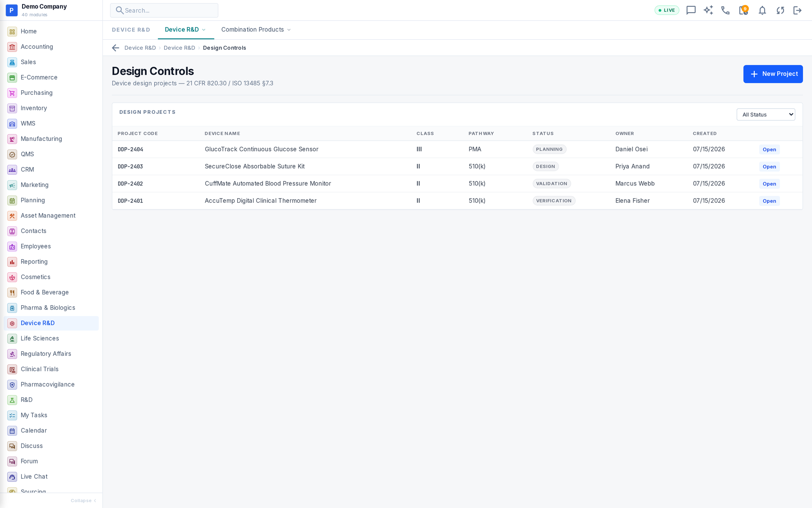The height and width of the screenshot is (508, 812).
Task: Open project DDP-2404
Action: 769,149
